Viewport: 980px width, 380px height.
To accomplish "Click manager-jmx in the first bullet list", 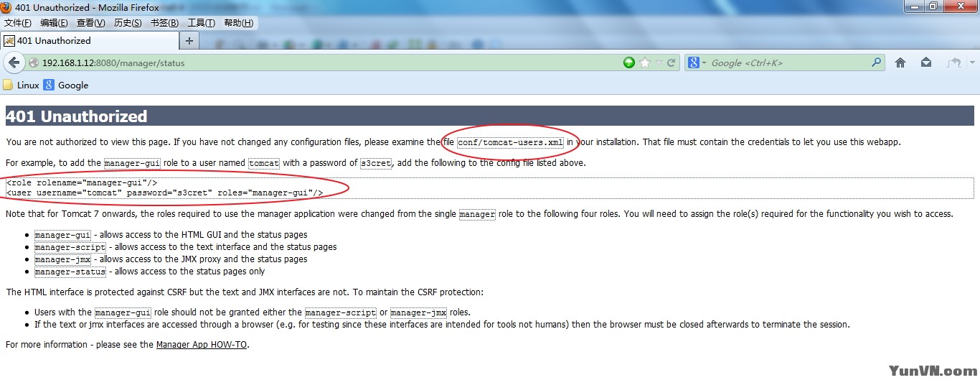I will pyautogui.click(x=62, y=259).
